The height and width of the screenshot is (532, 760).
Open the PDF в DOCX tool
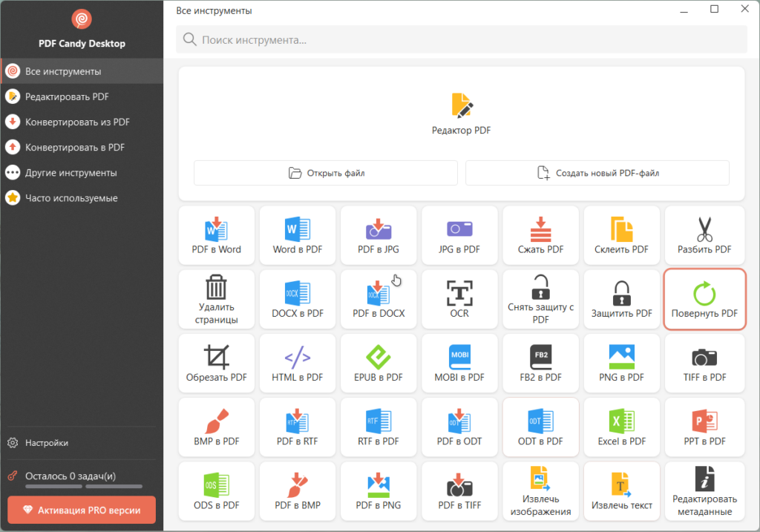[x=378, y=300]
